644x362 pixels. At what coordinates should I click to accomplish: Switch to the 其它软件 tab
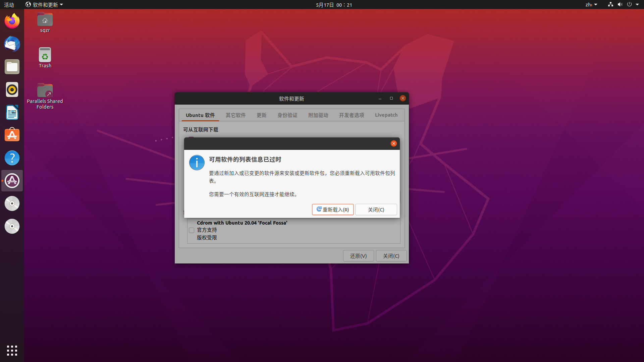[235, 115]
